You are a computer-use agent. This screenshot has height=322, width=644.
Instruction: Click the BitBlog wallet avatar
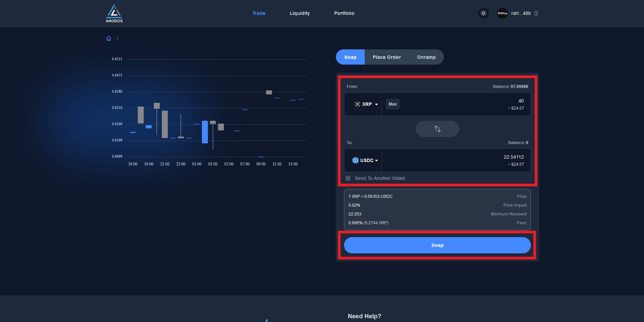pyautogui.click(x=502, y=13)
